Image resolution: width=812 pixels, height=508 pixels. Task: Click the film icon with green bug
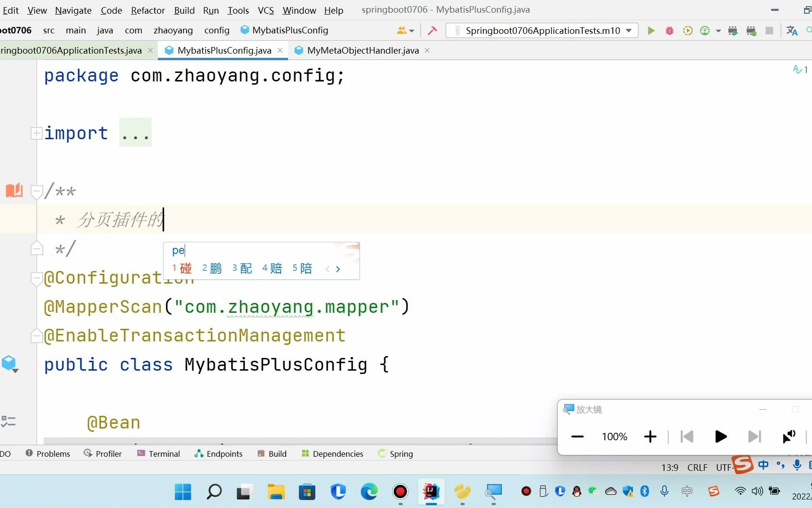[x=751, y=31]
